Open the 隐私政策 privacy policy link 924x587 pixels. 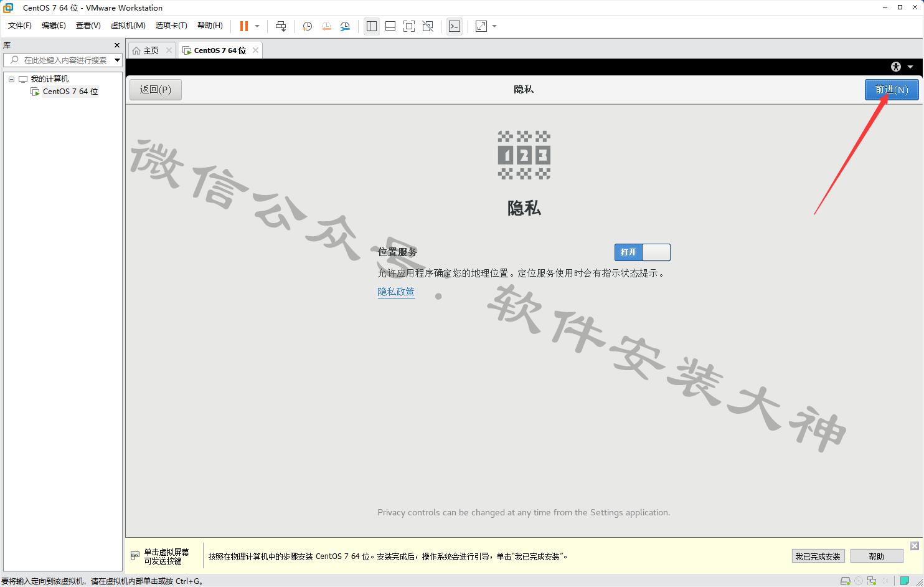pos(396,292)
